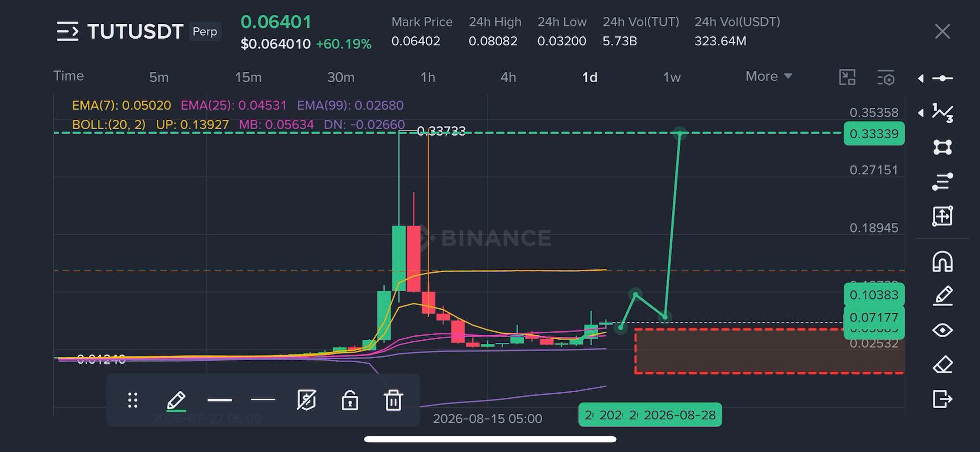Click the 2026-08-28 date label

tap(679, 415)
